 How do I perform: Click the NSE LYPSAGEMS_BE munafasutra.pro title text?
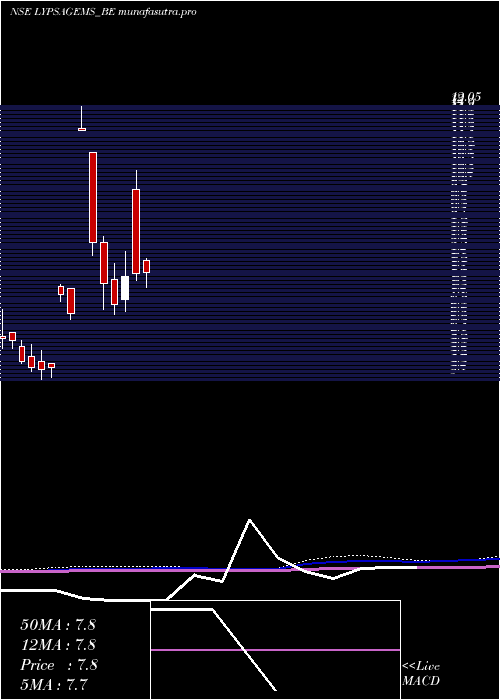point(104,12)
